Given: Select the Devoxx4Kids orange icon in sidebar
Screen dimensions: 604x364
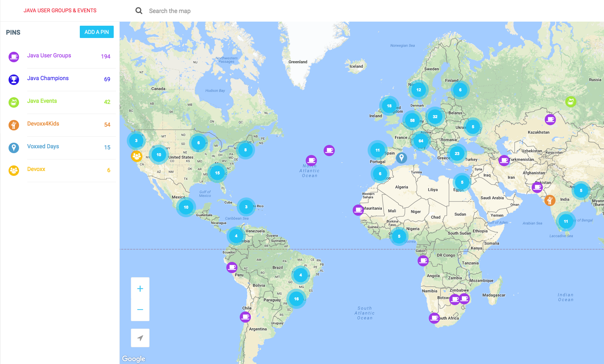Looking at the screenshot, I should 14,125.
